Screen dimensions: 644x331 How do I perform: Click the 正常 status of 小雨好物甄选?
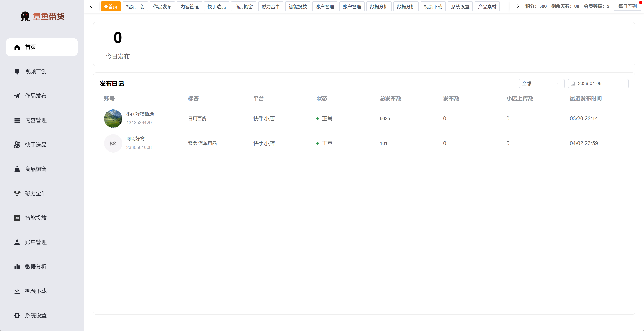(324, 118)
